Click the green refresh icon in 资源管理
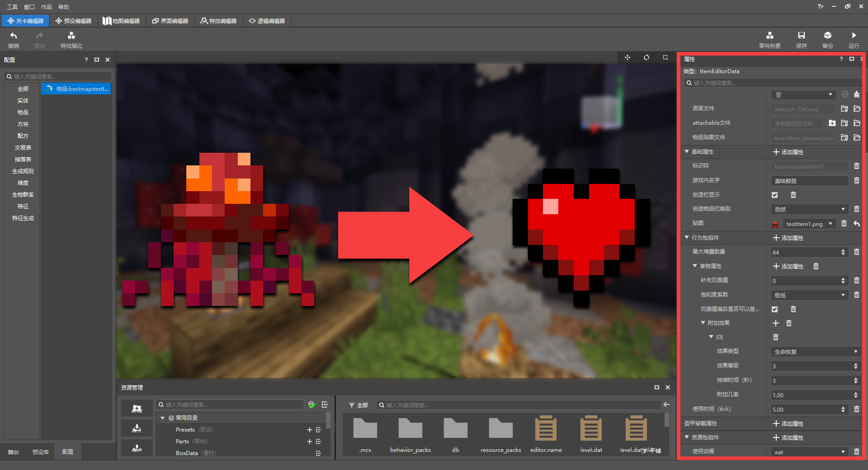 [x=312, y=404]
